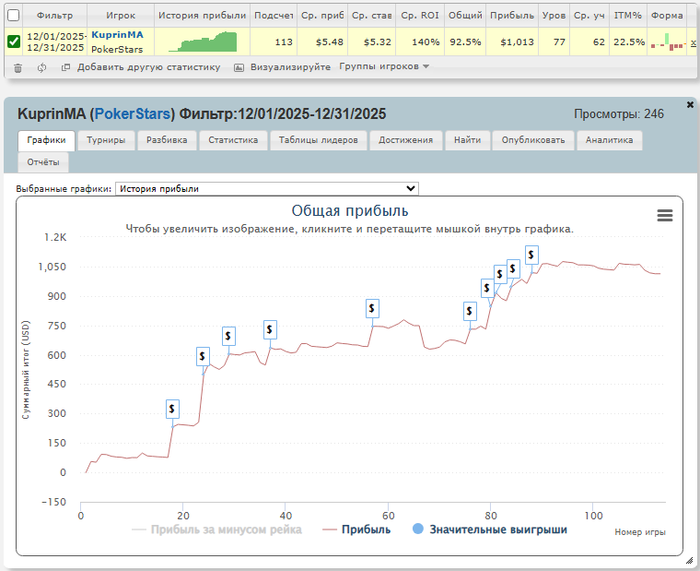This screenshot has height=571, width=700.
Task: Open the Разбивка tab
Action: (x=167, y=140)
